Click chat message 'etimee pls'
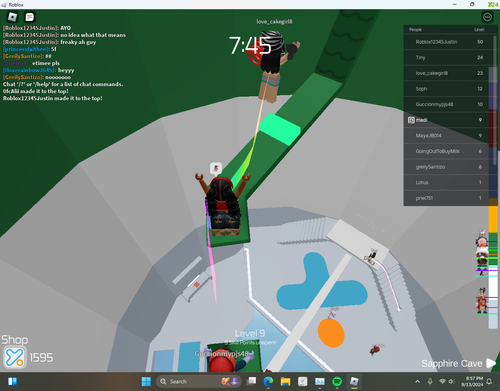Viewport: 500px width, 391px height. pos(46,63)
